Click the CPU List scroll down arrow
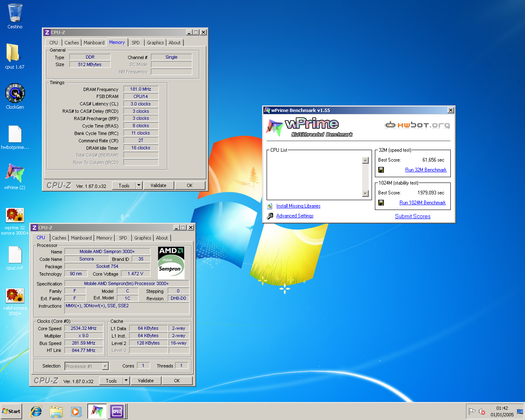Screen dimensions: 525x420 (x=365, y=194)
